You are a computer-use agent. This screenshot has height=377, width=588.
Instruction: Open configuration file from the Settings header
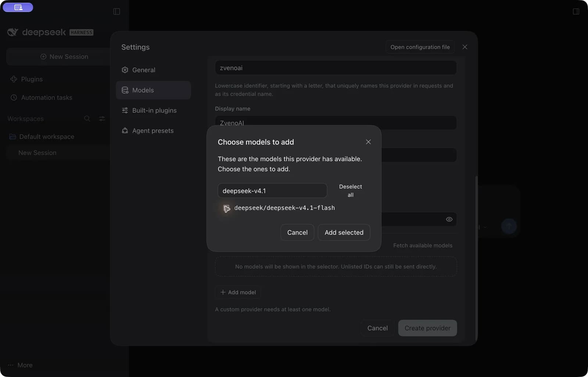point(420,47)
